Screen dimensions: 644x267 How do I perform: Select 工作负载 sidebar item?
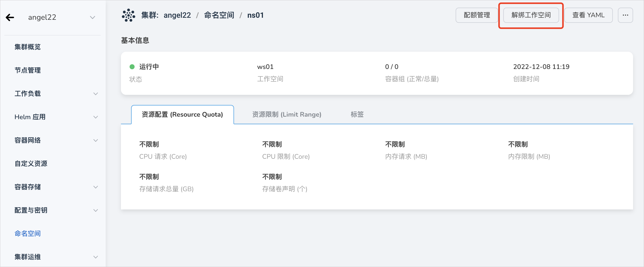point(28,94)
